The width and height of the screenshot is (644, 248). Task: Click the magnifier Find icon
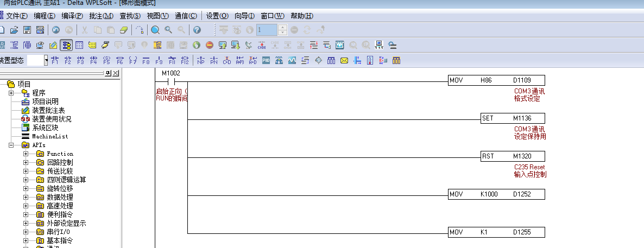(155, 30)
